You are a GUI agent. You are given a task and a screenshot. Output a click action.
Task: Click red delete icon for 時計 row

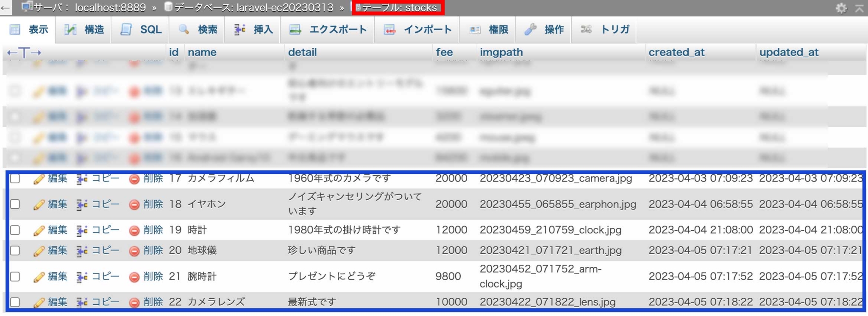coord(134,231)
